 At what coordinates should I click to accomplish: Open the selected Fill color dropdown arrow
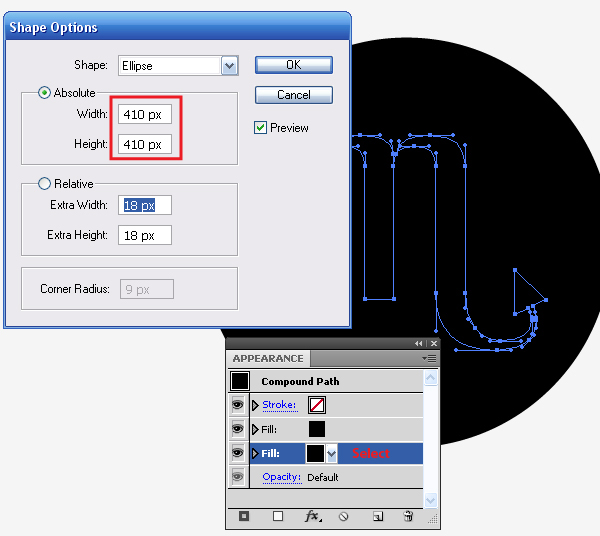(x=331, y=454)
